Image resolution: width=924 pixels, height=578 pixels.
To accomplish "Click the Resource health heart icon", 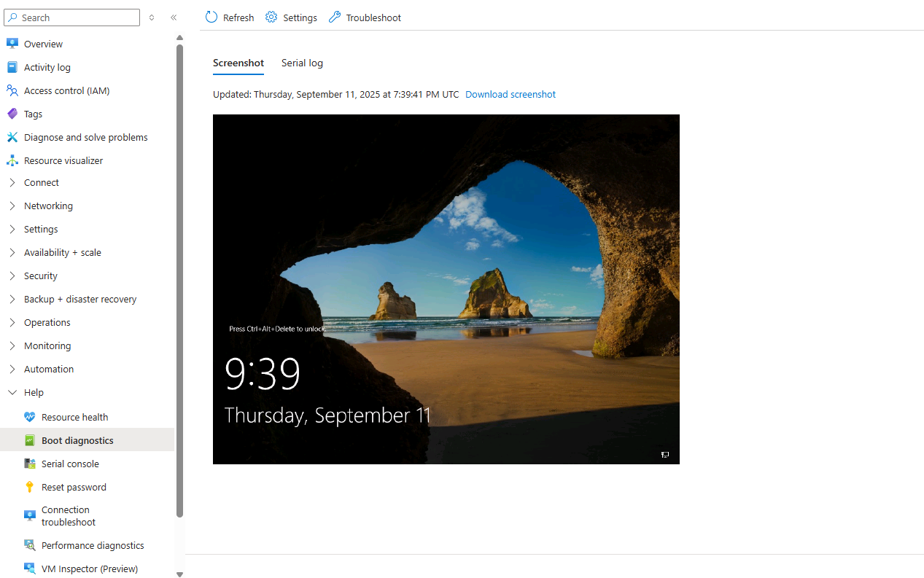I will (x=30, y=417).
